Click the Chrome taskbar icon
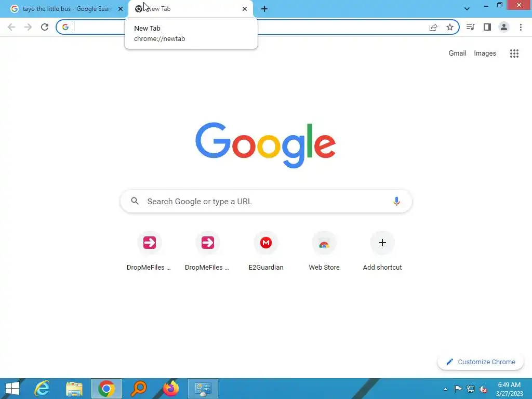The width and height of the screenshot is (532, 399). (106, 389)
